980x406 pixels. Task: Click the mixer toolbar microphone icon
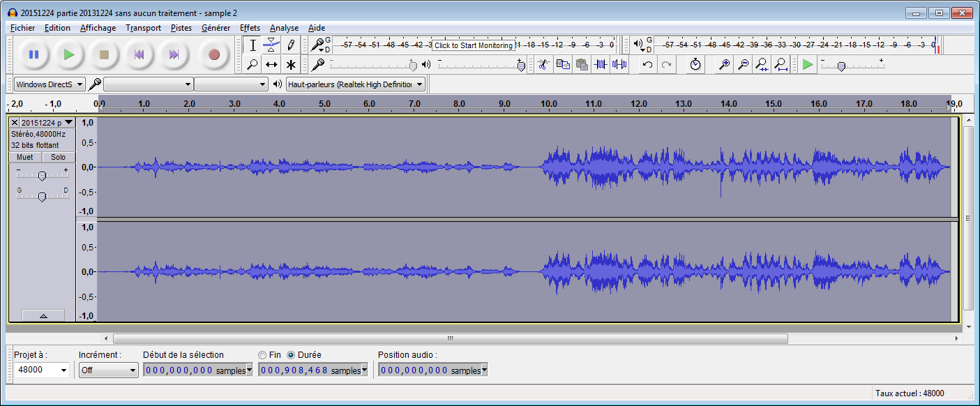click(317, 64)
